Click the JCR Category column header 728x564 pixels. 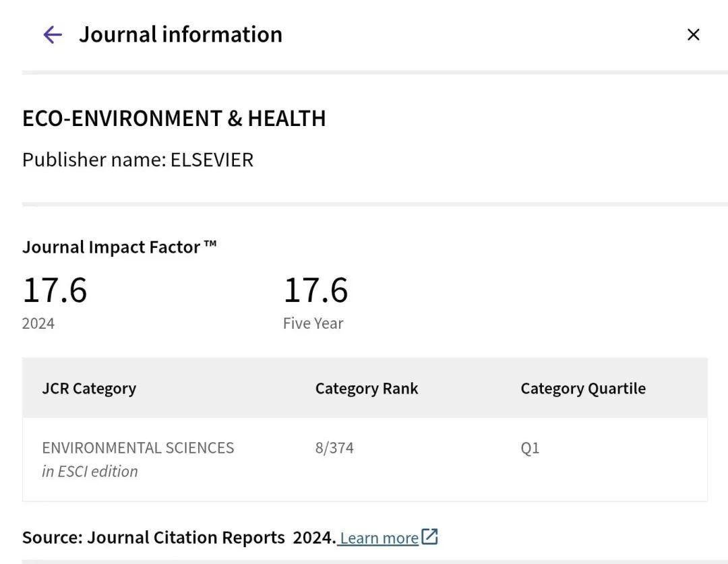tap(89, 389)
